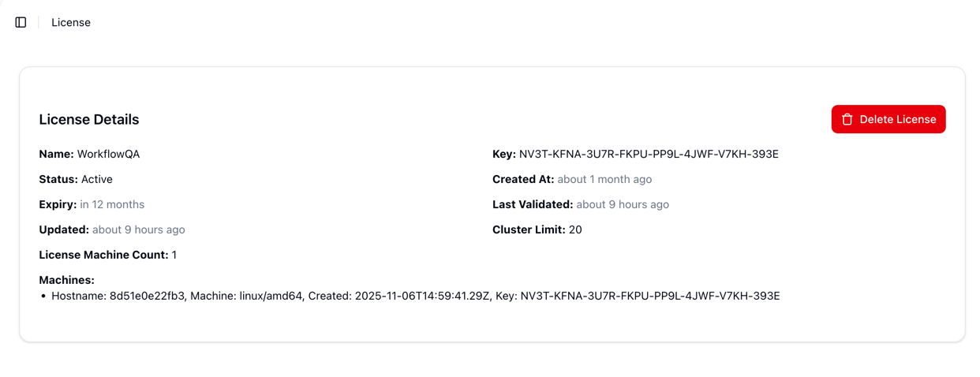
Task: Open the License breadcrumb title
Action: [71, 22]
